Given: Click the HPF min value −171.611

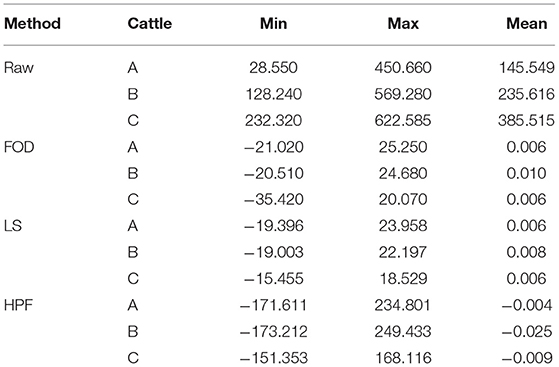Looking at the screenshot, I should tap(273, 305).
